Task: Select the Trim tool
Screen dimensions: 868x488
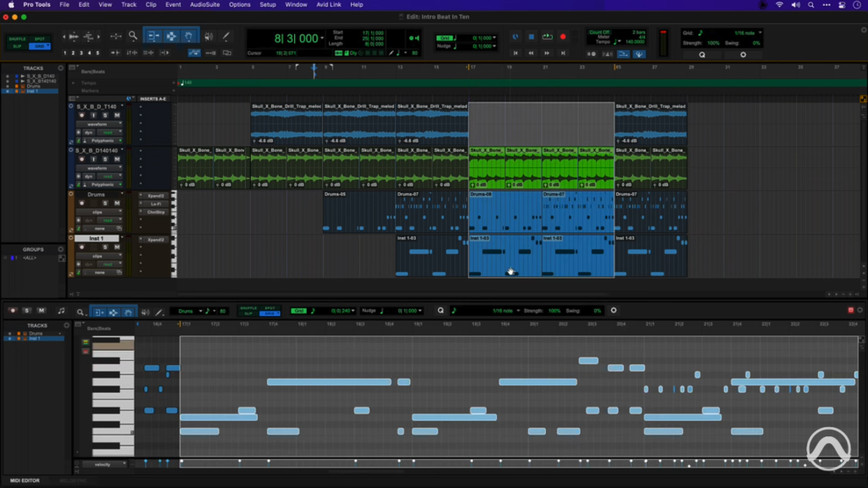Action: (153, 36)
